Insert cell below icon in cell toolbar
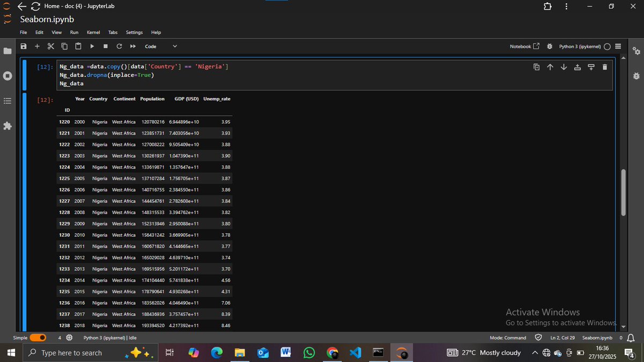The width and height of the screenshot is (644, 362). (x=591, y=67)
